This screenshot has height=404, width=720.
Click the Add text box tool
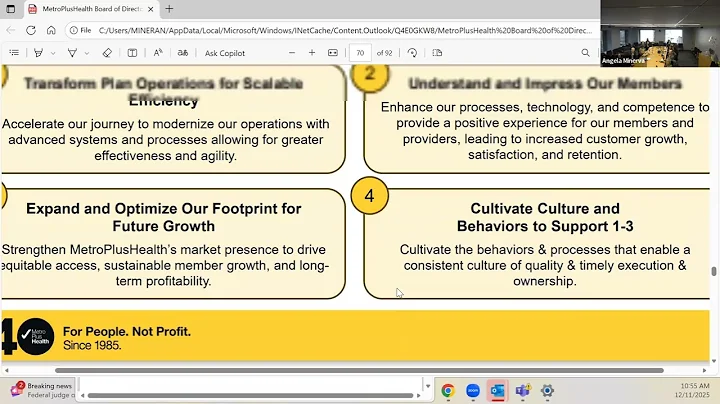click(132, 53)
